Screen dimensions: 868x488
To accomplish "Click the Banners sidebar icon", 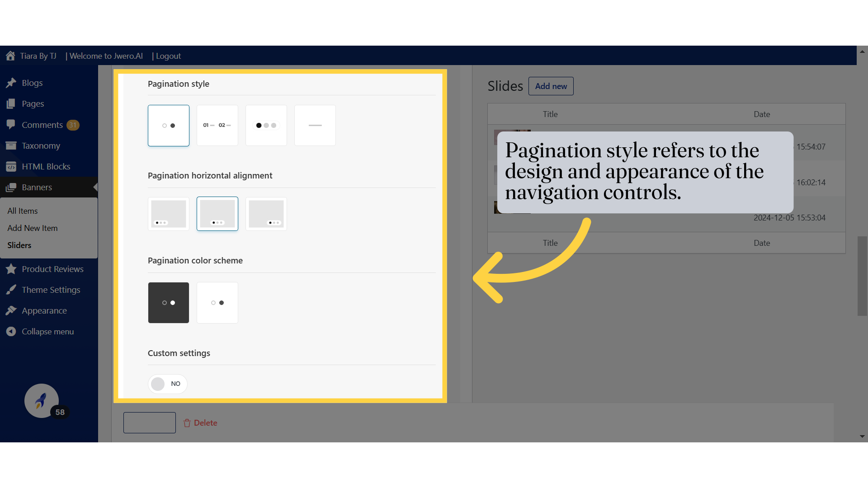I will (11, 187).
